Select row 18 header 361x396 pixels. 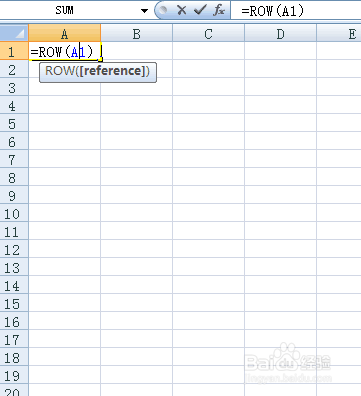(14, 357)
